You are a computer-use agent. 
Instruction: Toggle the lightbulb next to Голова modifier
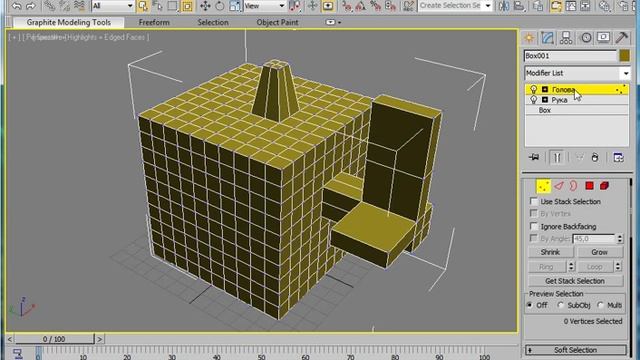[533, 89]
